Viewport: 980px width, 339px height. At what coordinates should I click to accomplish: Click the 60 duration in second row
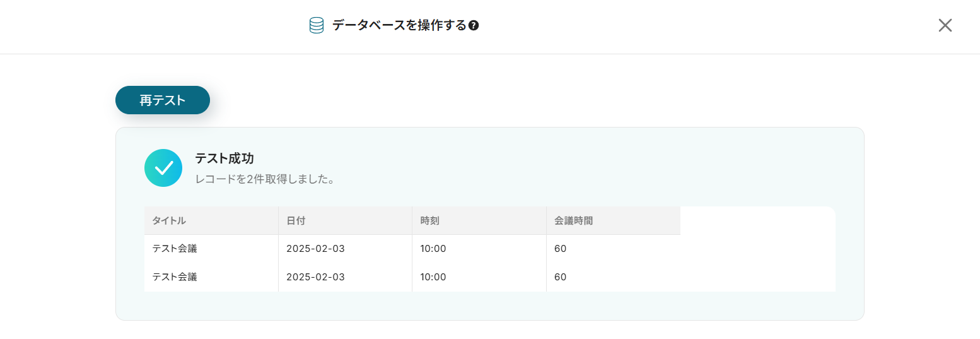560,277
